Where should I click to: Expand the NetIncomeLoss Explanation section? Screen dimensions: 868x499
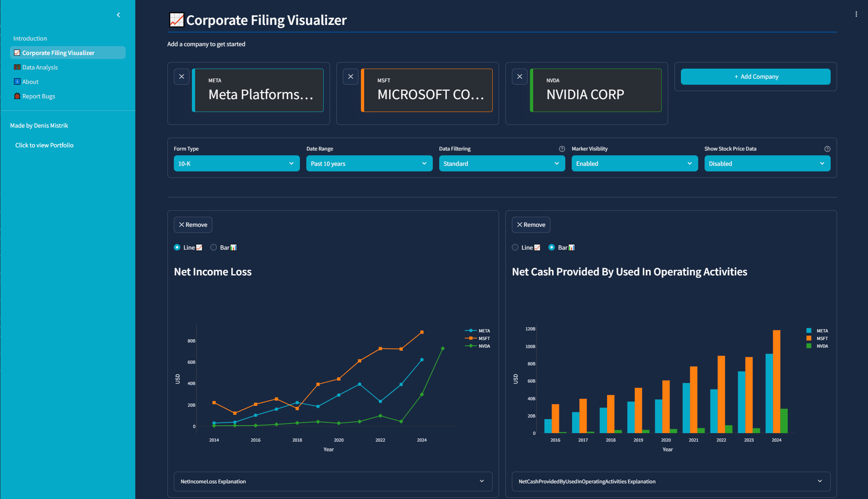point(333,481)
